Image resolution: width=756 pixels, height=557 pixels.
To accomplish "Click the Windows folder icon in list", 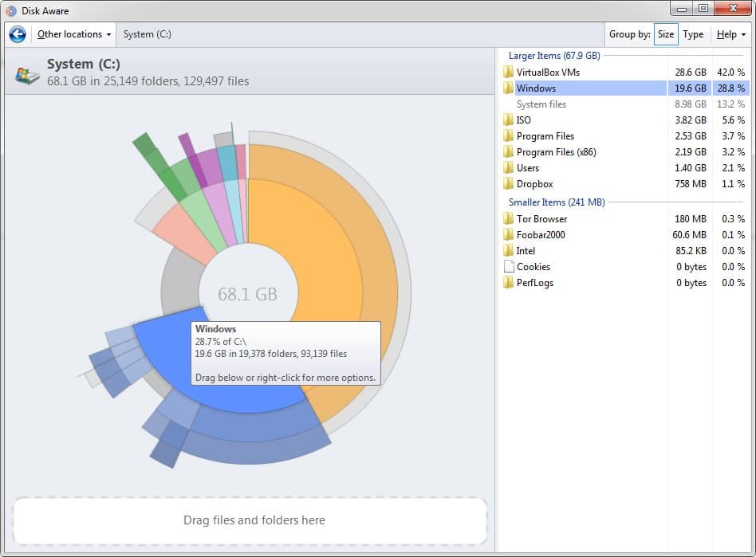I will click(x=508, y=88).
